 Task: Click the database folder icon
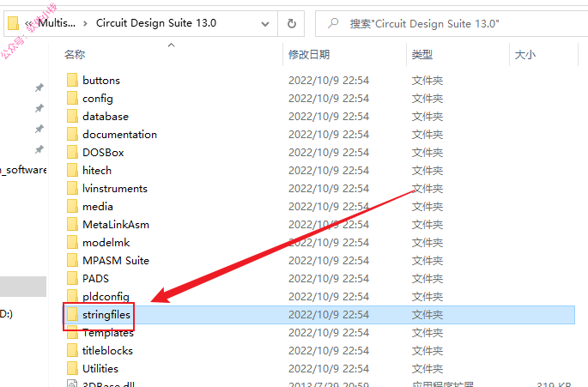coord(72,116)
